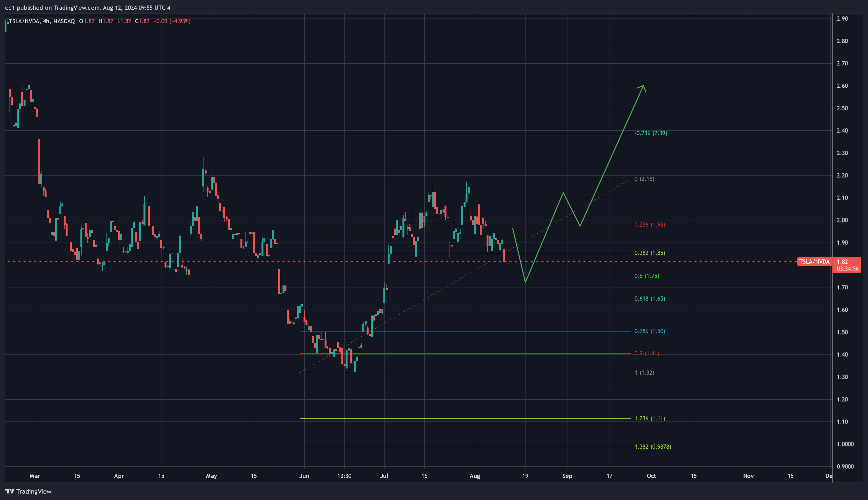Click Jun on the time axis
This screenshot has width=868, height=500.
click(304, 476)
